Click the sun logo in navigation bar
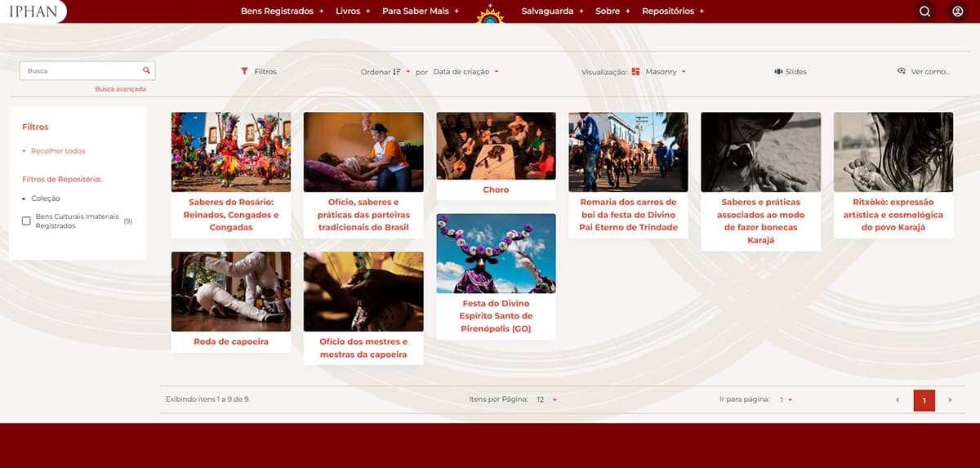Image resolution: width=980 pixels, height=468 pixels. [x=491, y=14]
